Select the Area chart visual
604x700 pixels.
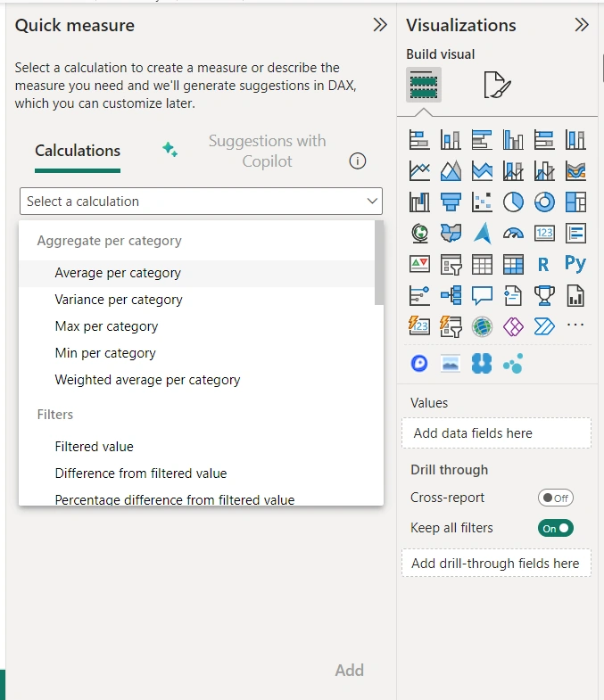(x=451, y=171)
